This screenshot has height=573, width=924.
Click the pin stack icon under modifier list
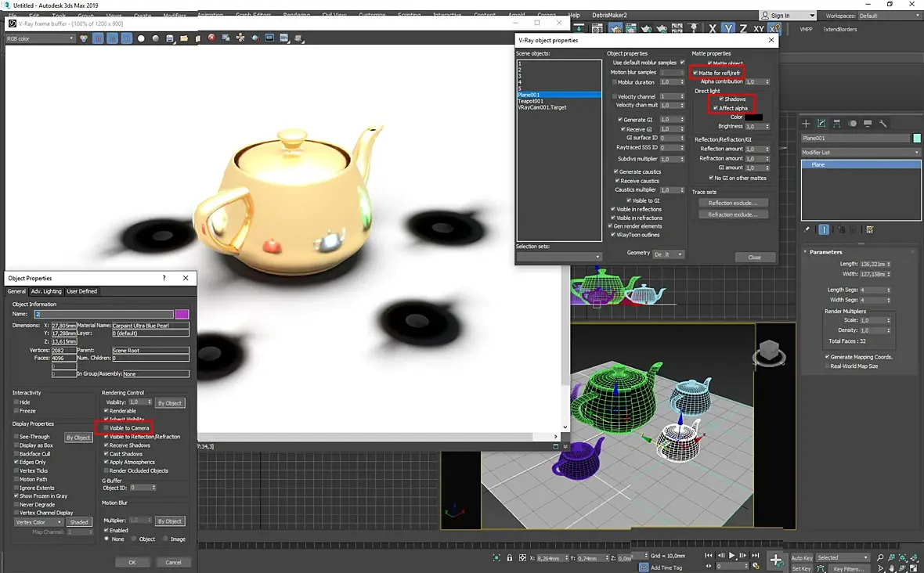click(x=807, y=229)
